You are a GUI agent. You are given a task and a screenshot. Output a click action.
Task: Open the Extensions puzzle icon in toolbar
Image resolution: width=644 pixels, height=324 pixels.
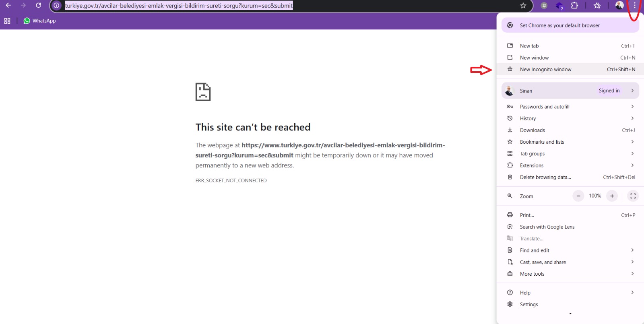pos(574,6)
